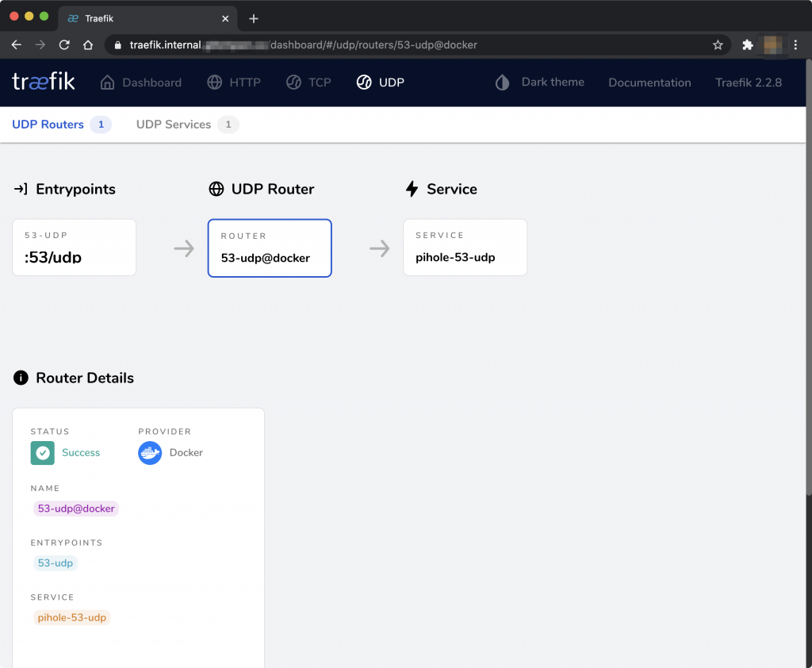Image resolution: width=812 pixels, height=668 pixels.
Task: Reload the page with refresh icon
Action: pyautogui.click(x=64, y=45)
